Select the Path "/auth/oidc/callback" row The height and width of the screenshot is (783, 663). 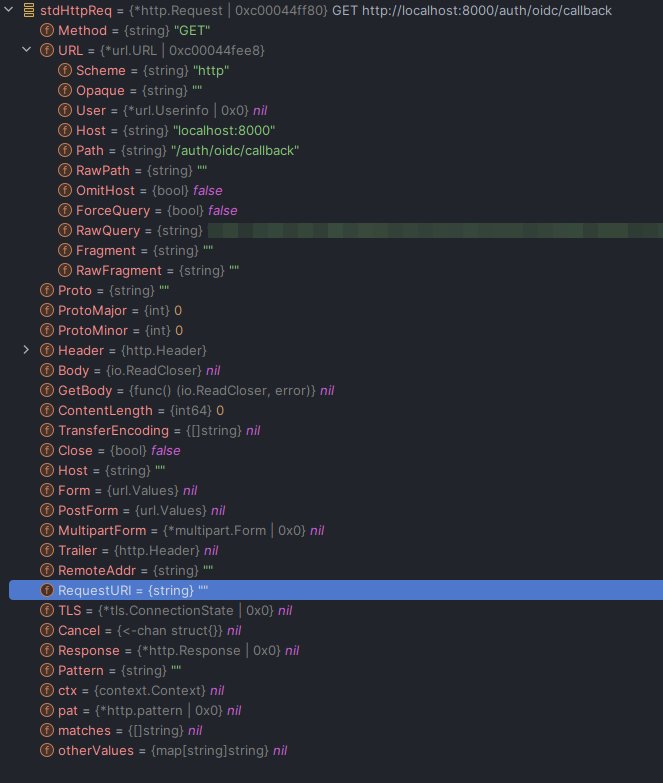click(187, 150)
